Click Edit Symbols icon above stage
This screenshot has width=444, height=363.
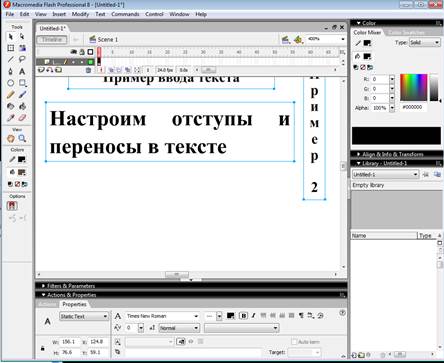pos(298,40)
